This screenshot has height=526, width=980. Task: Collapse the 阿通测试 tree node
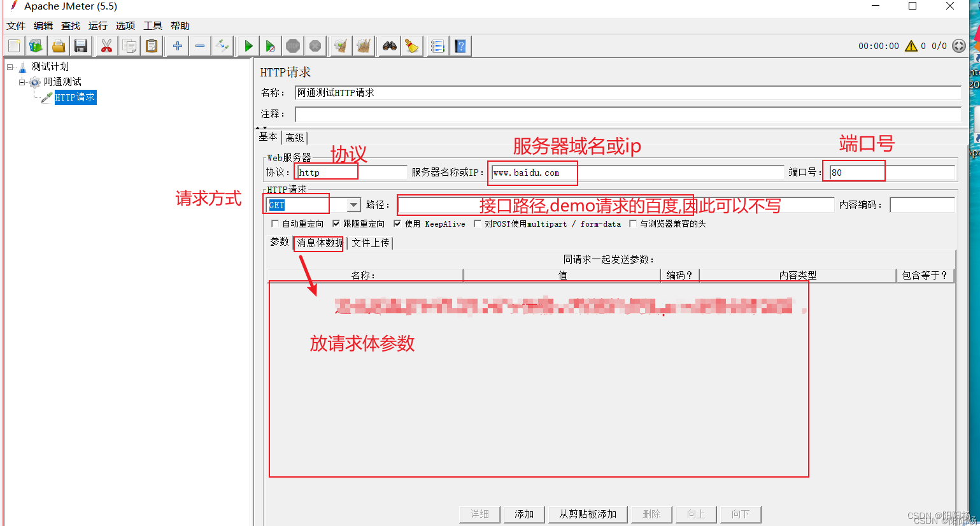pos(22,82)
